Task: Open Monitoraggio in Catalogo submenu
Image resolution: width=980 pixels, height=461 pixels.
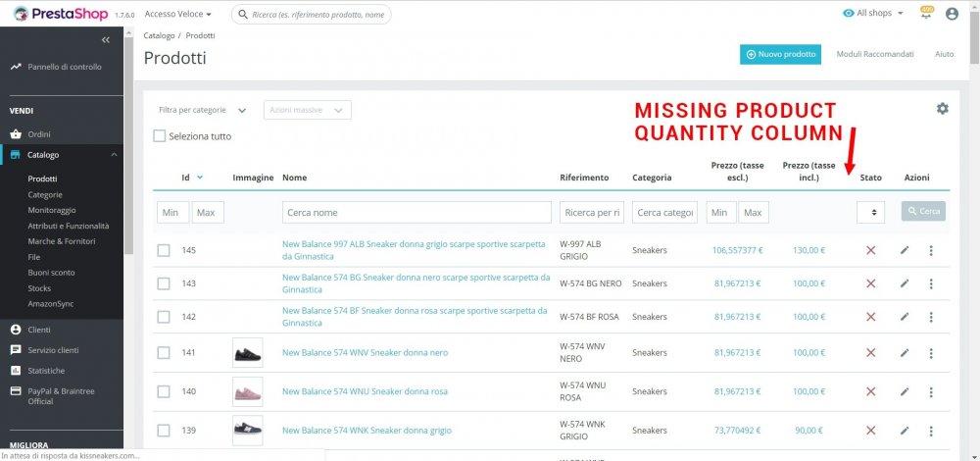Action: point(52,210)
